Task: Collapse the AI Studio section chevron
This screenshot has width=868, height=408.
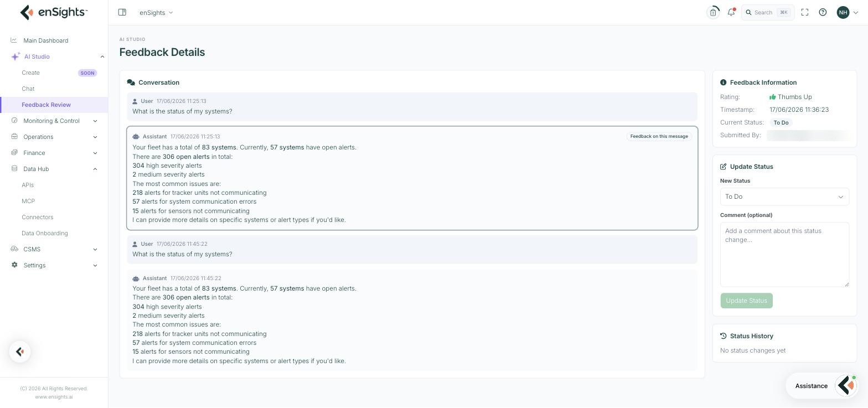Action: [102, 56]
